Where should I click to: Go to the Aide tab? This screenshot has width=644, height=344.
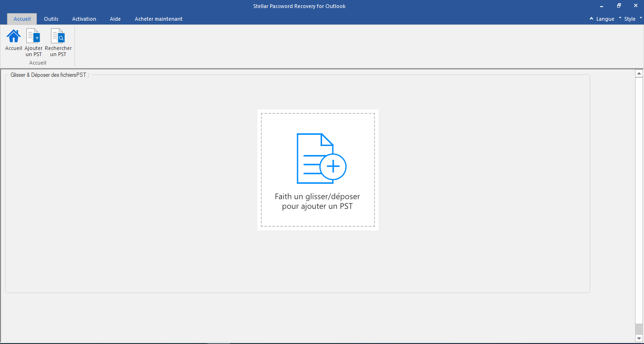click(x=115, y=19)
